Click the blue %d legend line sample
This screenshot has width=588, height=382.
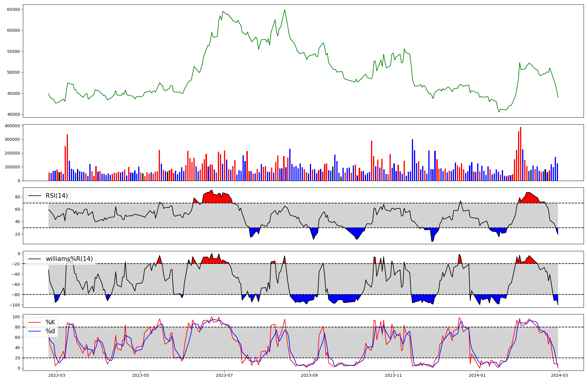tap(34, 331)
